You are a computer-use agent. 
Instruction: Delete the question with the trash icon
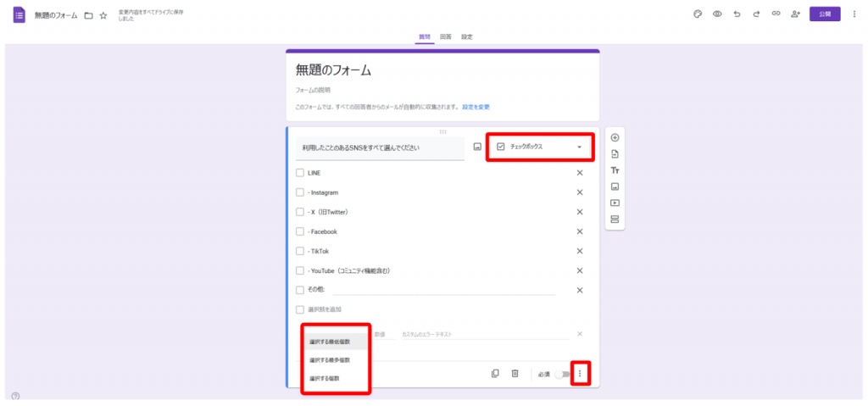coord(515,374)
